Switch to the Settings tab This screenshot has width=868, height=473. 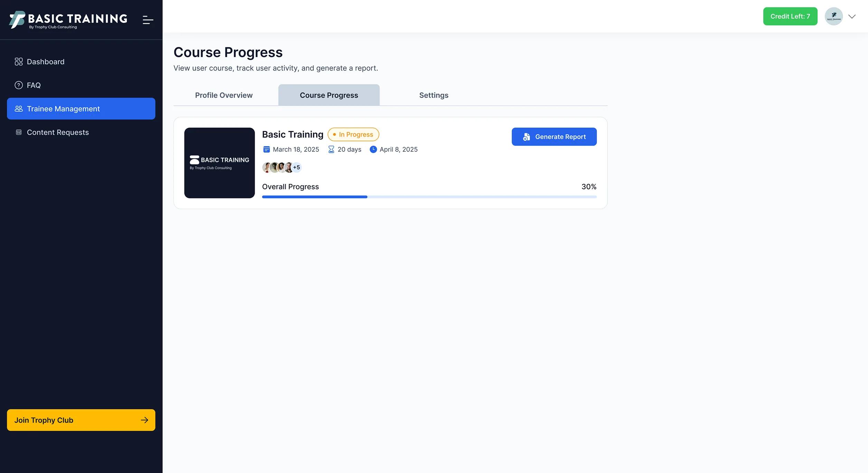coord(434,95)
